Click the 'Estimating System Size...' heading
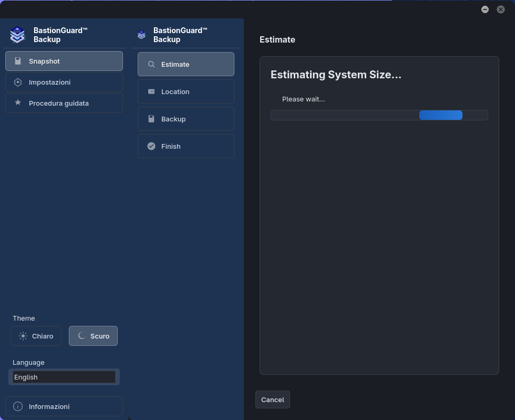515x420 pixels. click(x=336, y=75)
